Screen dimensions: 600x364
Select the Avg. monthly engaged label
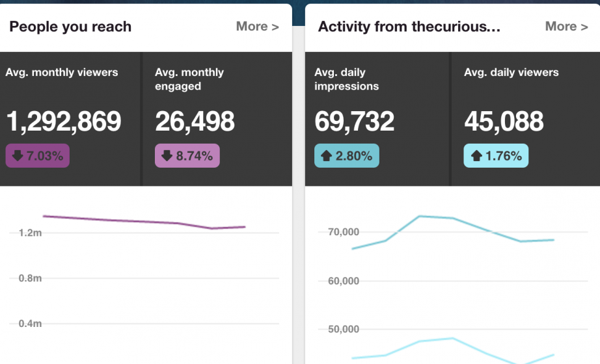[189, 79]
